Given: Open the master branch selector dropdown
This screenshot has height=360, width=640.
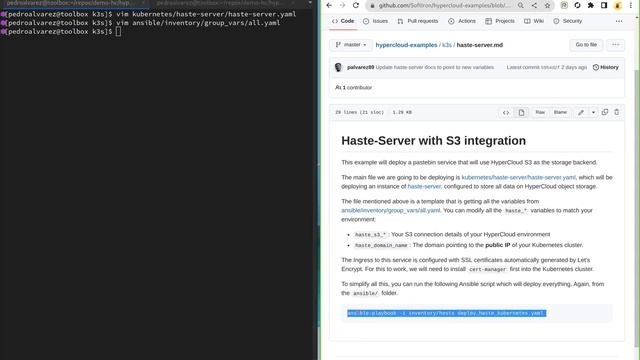Looking at the screenshot, I should [351, 45].
